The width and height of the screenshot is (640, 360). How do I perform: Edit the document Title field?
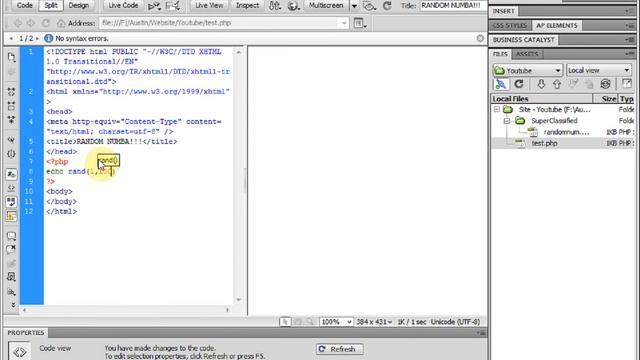(x=453, y=6)
